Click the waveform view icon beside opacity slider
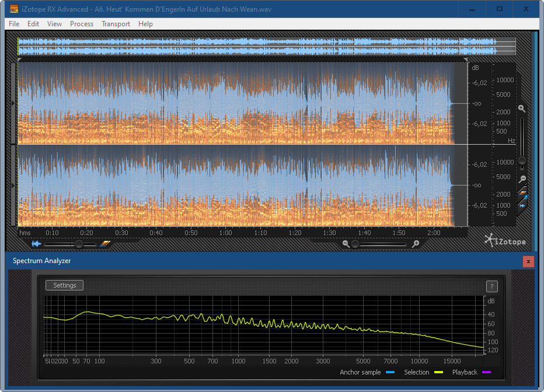This screenshot has height=392, width=544. pyautogui.click(x=36, y=244)
